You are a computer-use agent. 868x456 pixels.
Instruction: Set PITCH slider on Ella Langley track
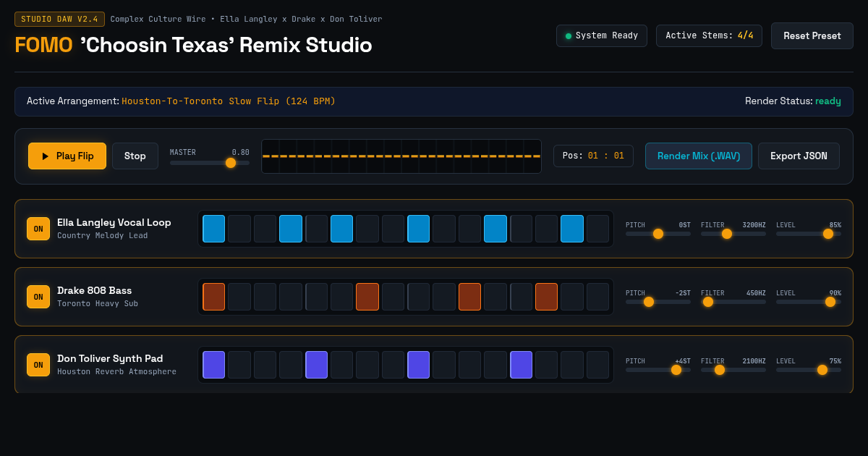[x=658, y=234]
